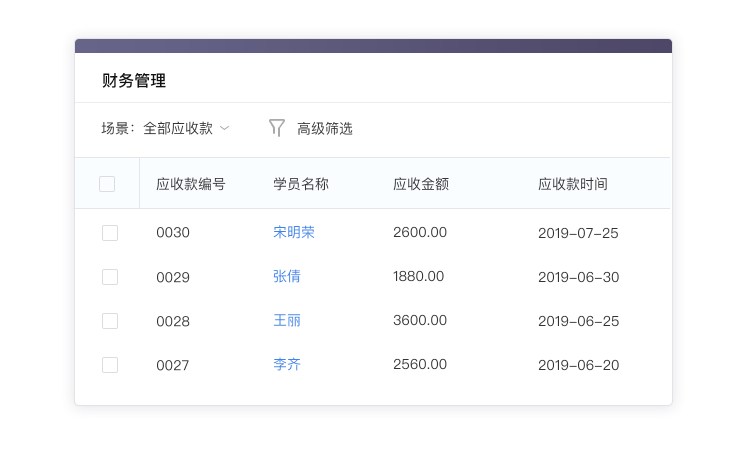The height and width of the screenshot is (460, 742).
Task: Click the amount 1880.00
Action: [x=418, y=276]
